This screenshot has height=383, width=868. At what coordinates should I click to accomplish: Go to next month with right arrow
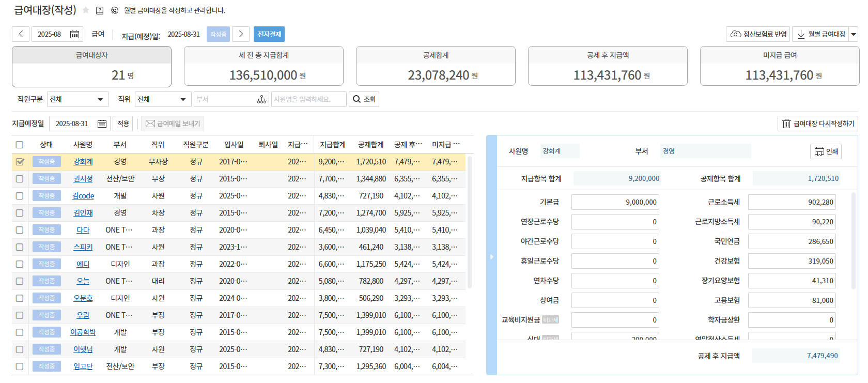click(241, 34)
